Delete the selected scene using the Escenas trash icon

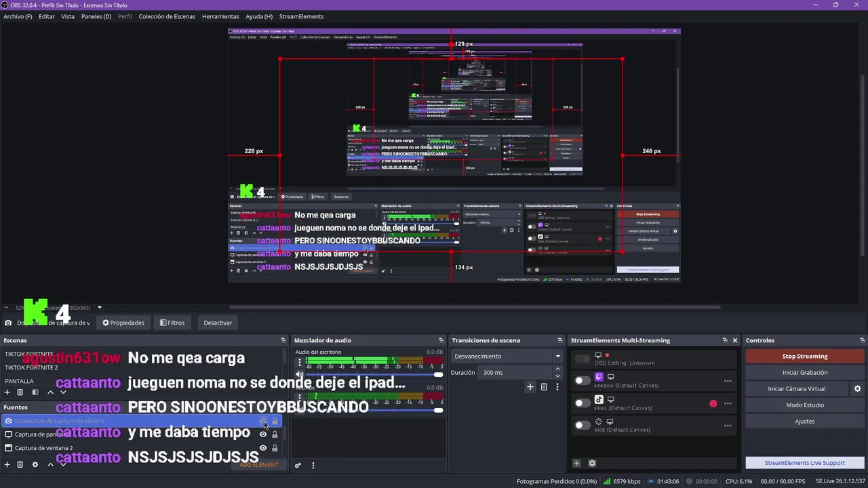pos(20,392)
